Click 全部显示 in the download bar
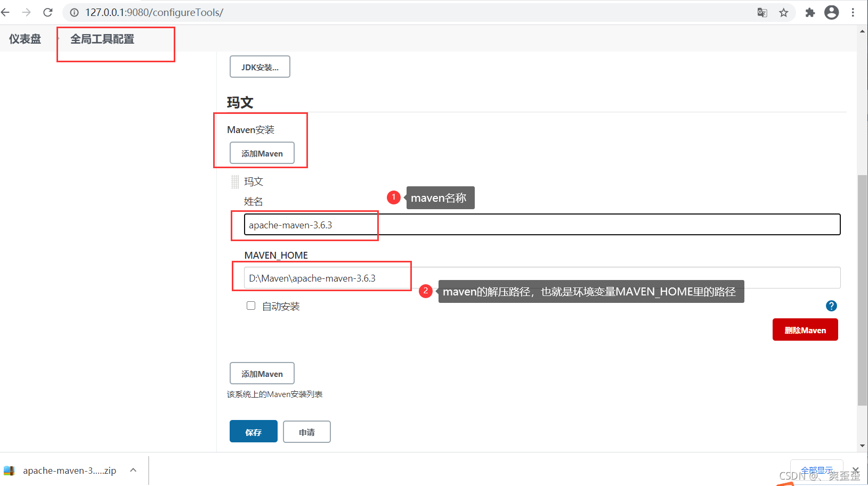 817,470
